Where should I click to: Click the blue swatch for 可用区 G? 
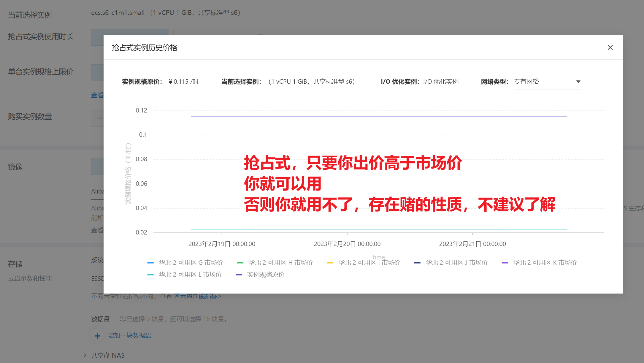click(x=150, y=263)
